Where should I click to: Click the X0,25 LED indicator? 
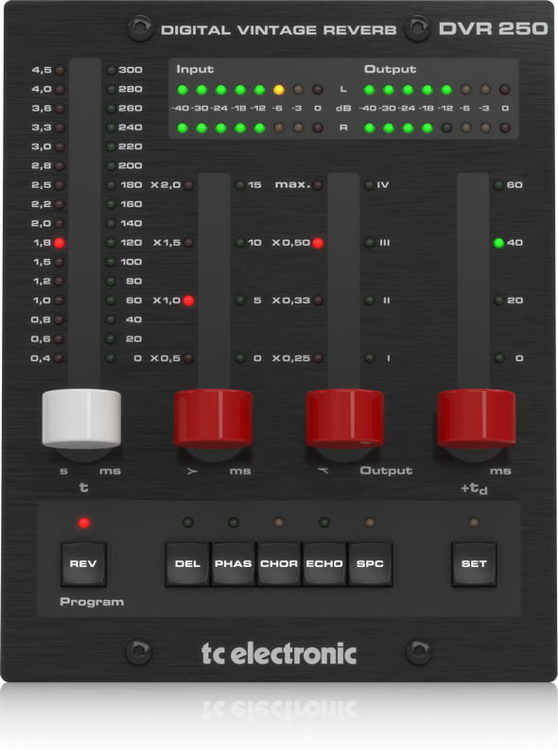[318, 358]
